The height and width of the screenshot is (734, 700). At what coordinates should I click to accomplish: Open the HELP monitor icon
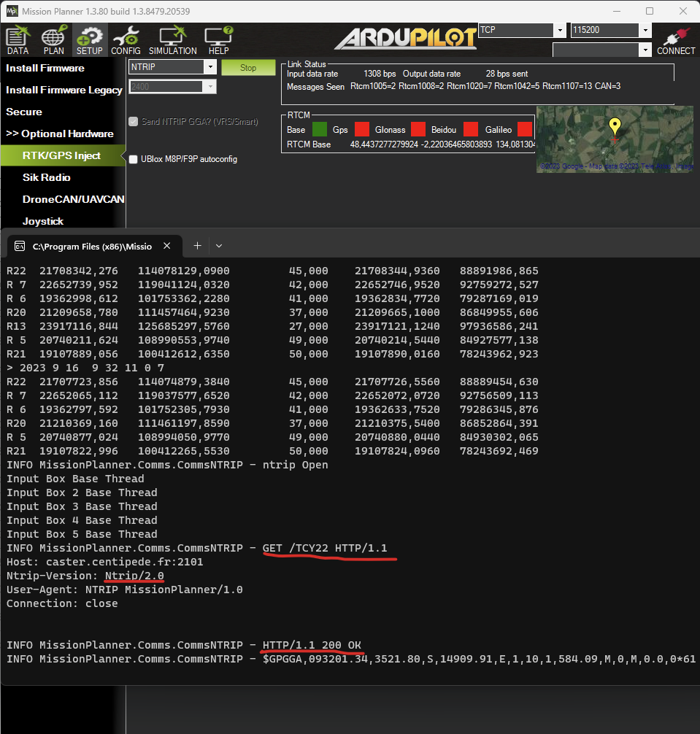[x=218, y=40]
